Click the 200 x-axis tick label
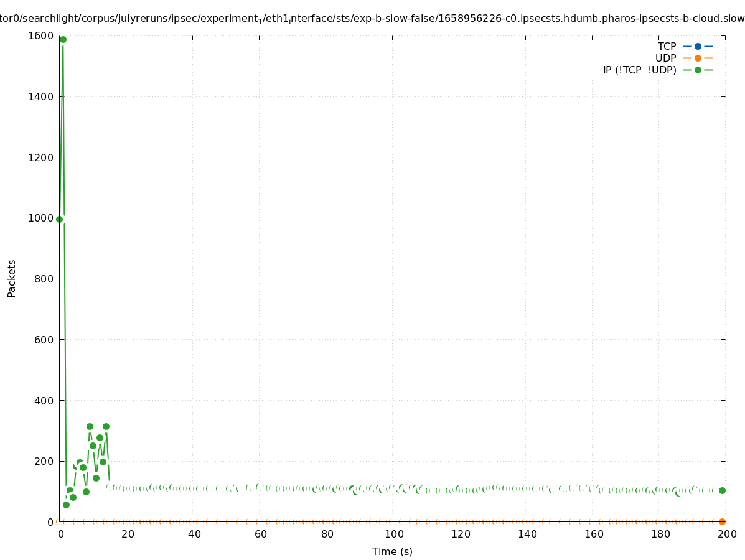Image resolution: width=745 pixels, height=560 pixels. click(x=726, y=534)
